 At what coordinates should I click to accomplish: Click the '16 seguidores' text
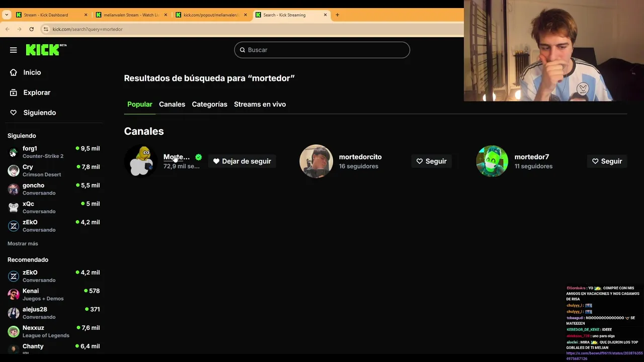pos(359,166)
